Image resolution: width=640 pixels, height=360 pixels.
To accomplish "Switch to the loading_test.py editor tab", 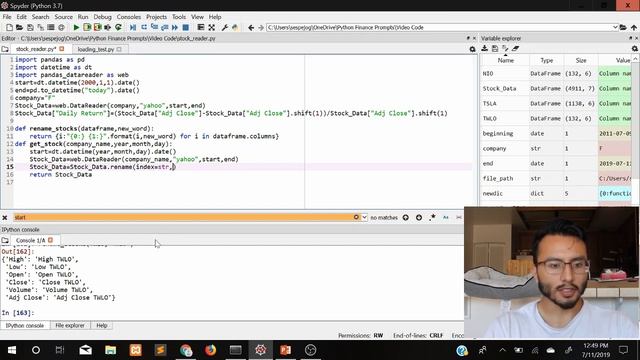I will [x=96, y=49].
